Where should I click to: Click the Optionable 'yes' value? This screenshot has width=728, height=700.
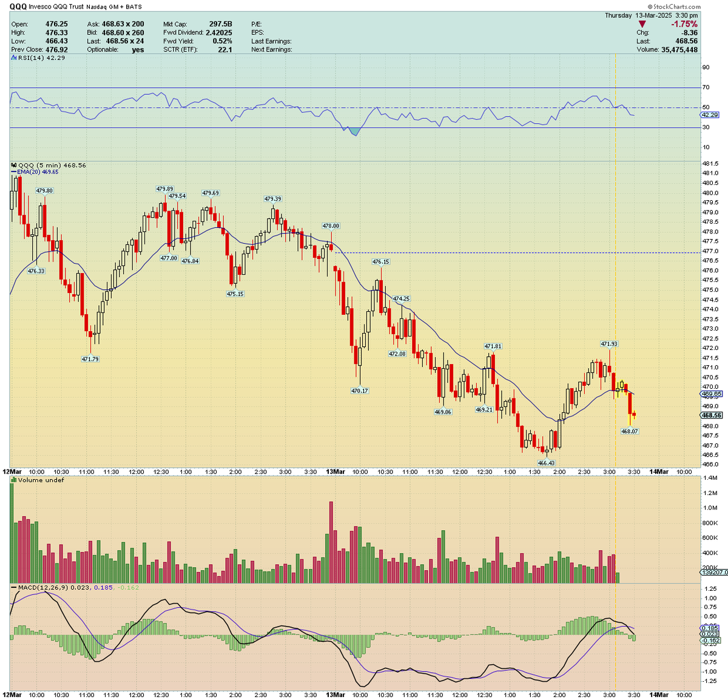point(138,50)
